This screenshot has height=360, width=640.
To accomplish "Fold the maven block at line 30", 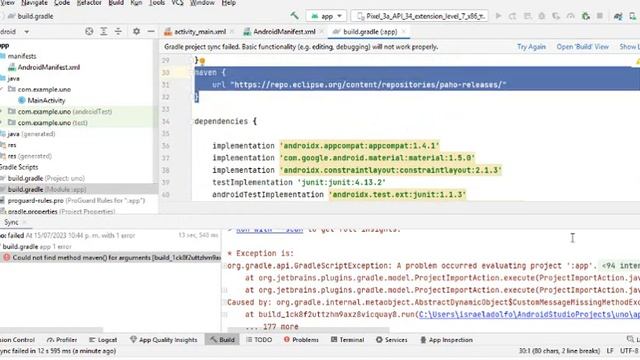I will point(193,73).
